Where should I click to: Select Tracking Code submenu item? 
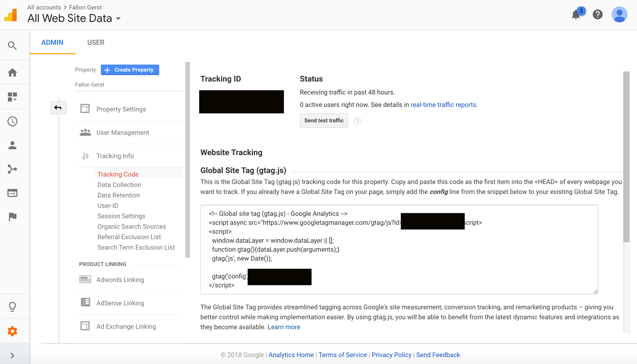(x=118, y=174)
